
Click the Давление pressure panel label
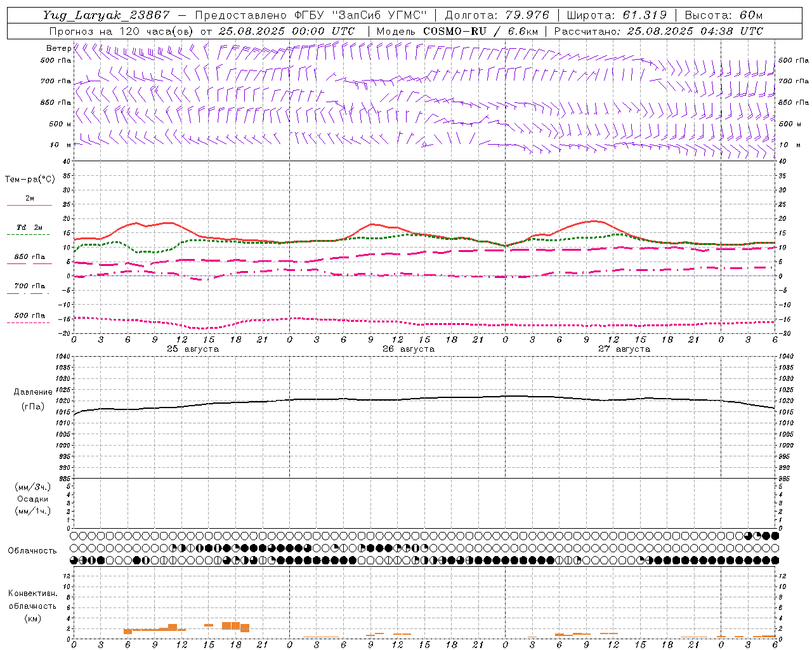33,392
